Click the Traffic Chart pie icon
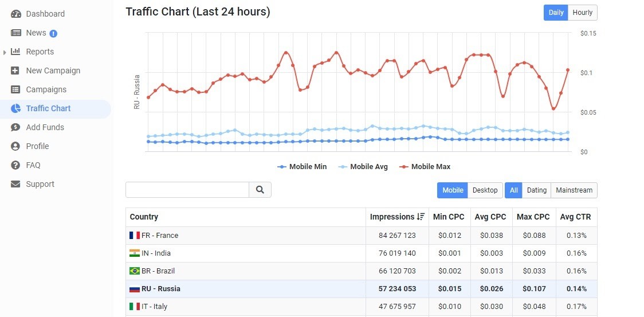 pos(15,108)
